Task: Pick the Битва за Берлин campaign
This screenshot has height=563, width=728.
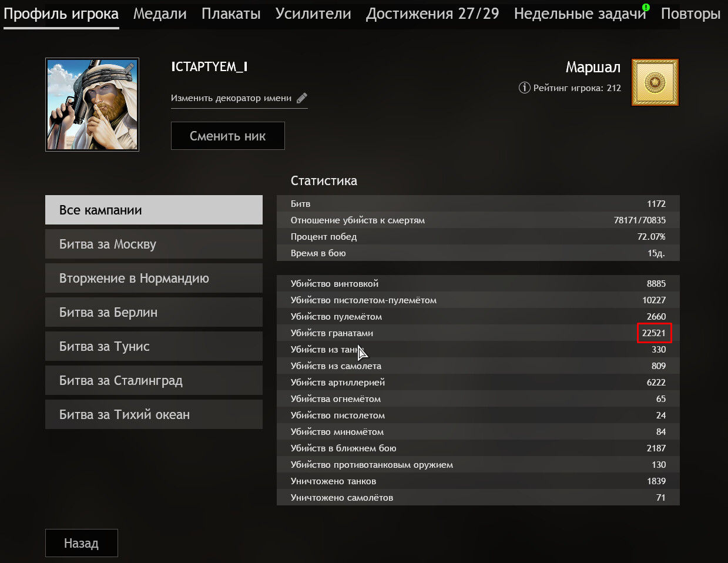Action: coord(154,312)
